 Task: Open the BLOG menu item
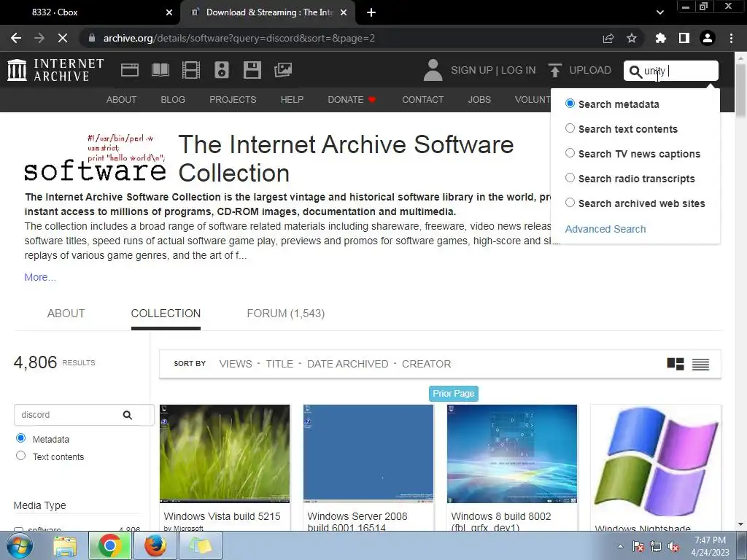coord(173,99)
